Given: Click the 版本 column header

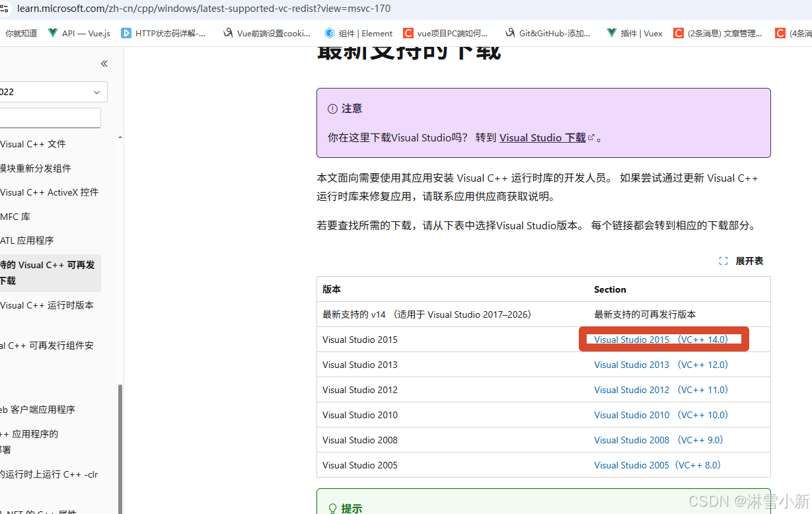Looking at the screenshot, I should click(x=453, y=289).
